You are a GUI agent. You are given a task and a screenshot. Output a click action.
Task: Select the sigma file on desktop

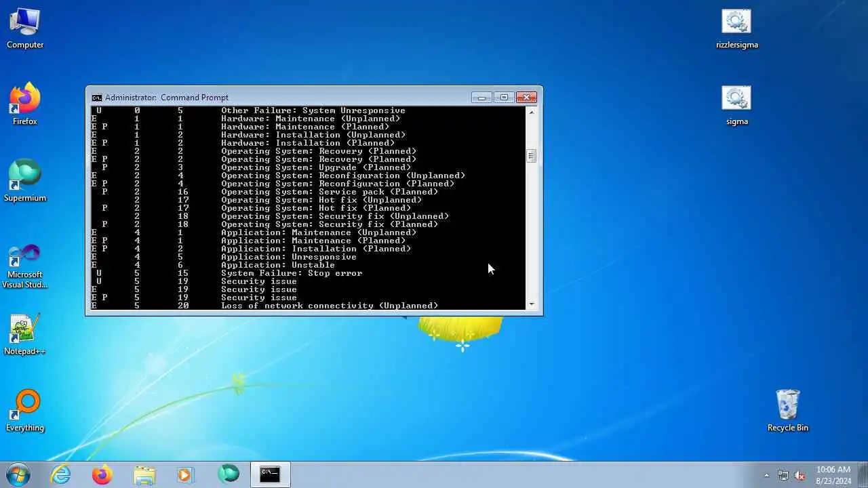[x=737, y=105]
